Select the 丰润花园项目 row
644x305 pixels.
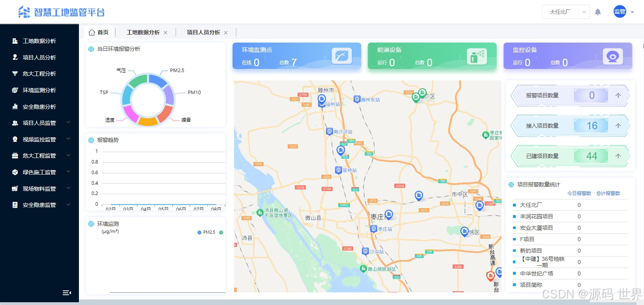[x=570, y=216]
